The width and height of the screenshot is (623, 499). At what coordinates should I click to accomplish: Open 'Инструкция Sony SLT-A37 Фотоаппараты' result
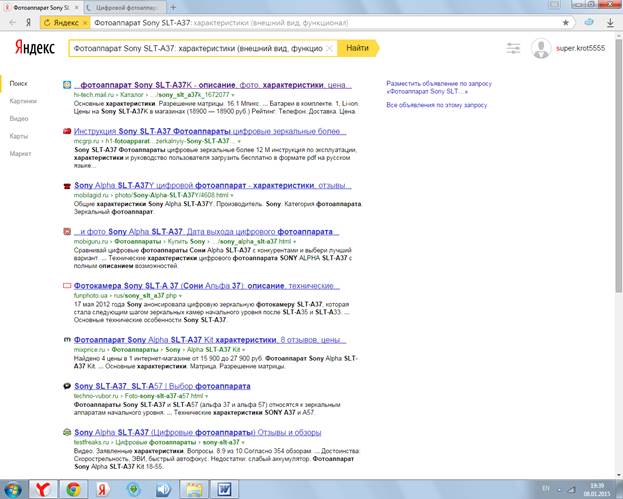[210, 131]
